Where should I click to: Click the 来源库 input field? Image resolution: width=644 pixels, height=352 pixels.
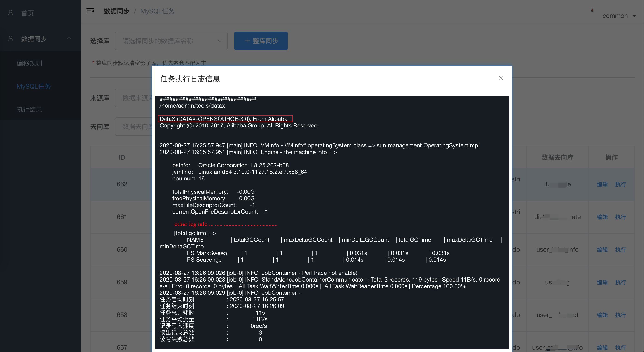click(134, 98)
